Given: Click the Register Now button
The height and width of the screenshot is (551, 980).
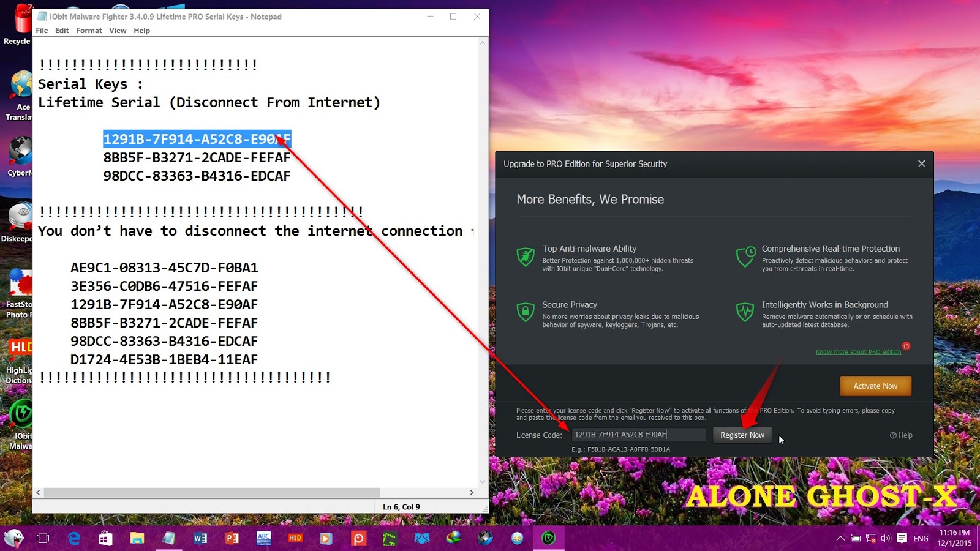Looking at the screenshot, I should tap(742, 435).
